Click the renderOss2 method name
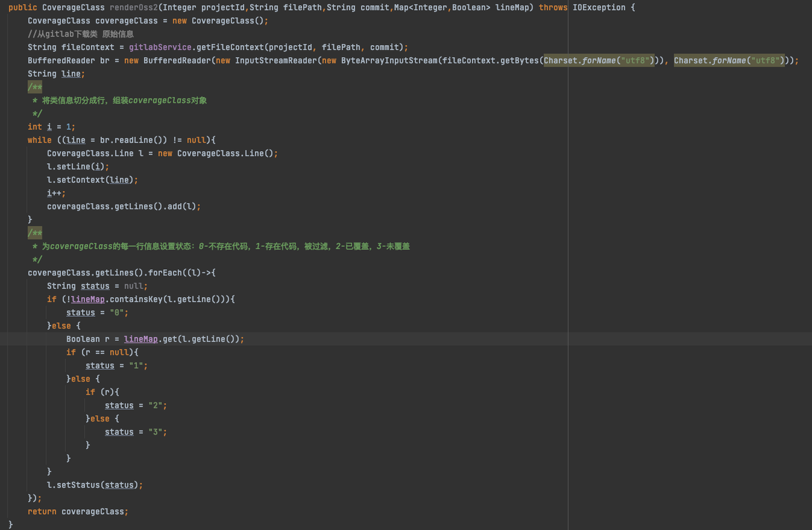The width and height of the screenshot is (812, 530). pos(134,7)
